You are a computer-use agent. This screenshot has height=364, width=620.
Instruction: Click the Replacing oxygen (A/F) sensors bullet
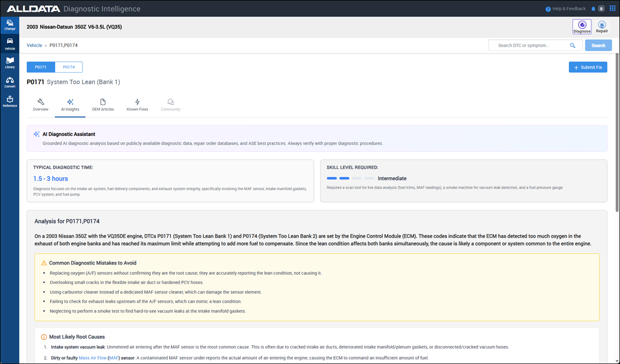pyautogui.click(x=186, y=273)
